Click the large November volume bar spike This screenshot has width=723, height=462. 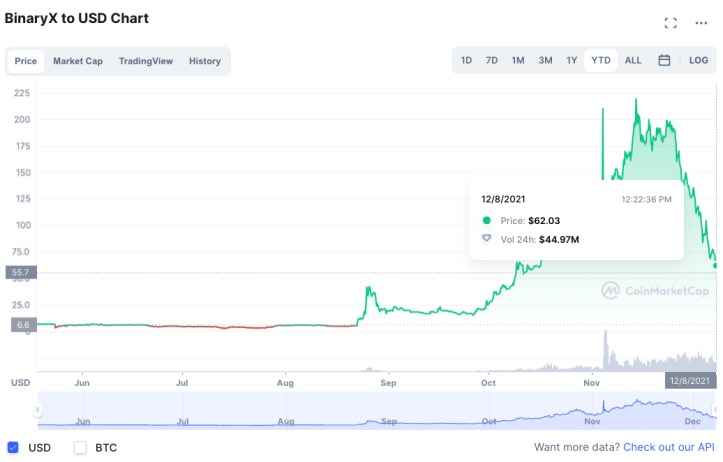click(x=605, y=350)
